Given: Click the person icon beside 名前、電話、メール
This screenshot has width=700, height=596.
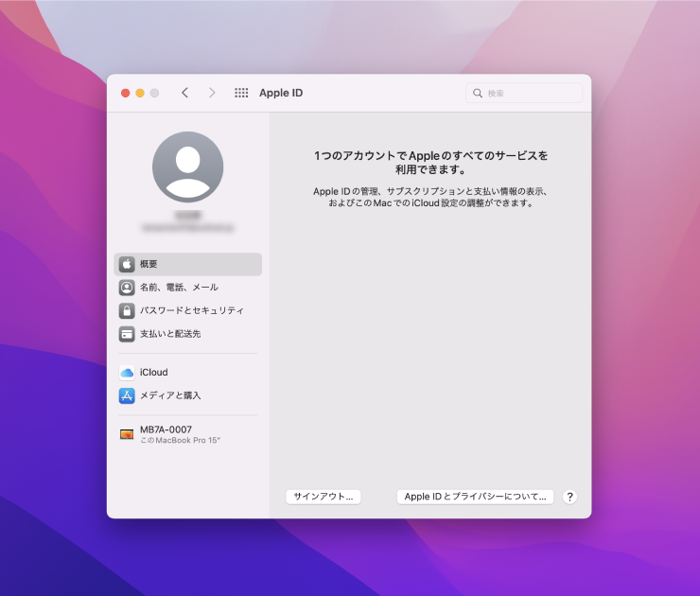Looking at the screenshot, I should [x=127, y=288].
